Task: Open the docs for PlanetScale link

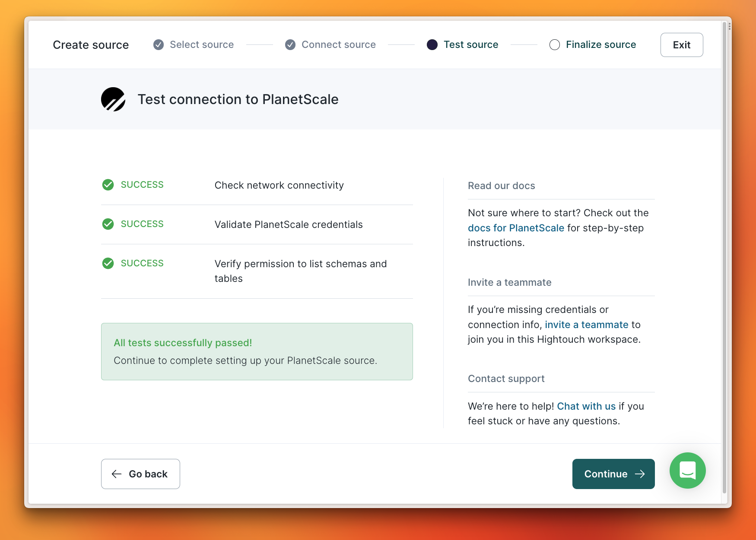Action: point(516,228)
